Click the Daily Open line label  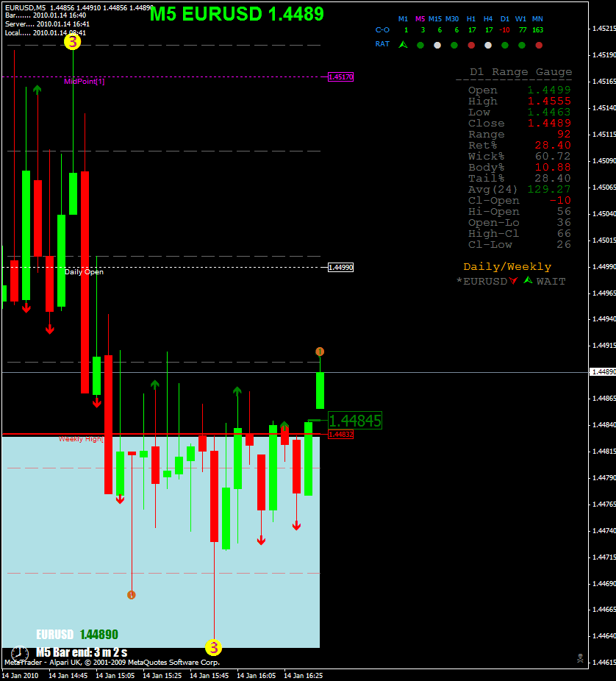(85, 272)
